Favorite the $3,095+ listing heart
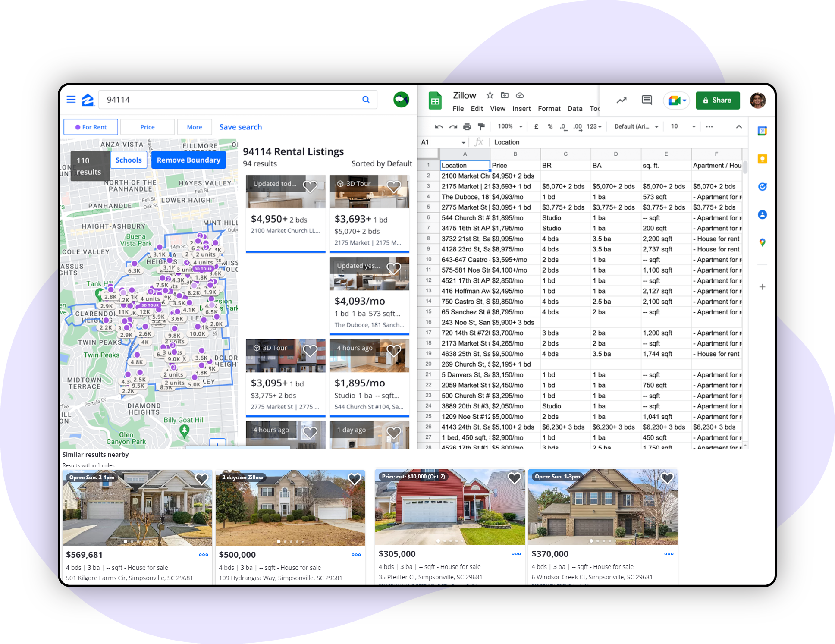 click(310, 351)
